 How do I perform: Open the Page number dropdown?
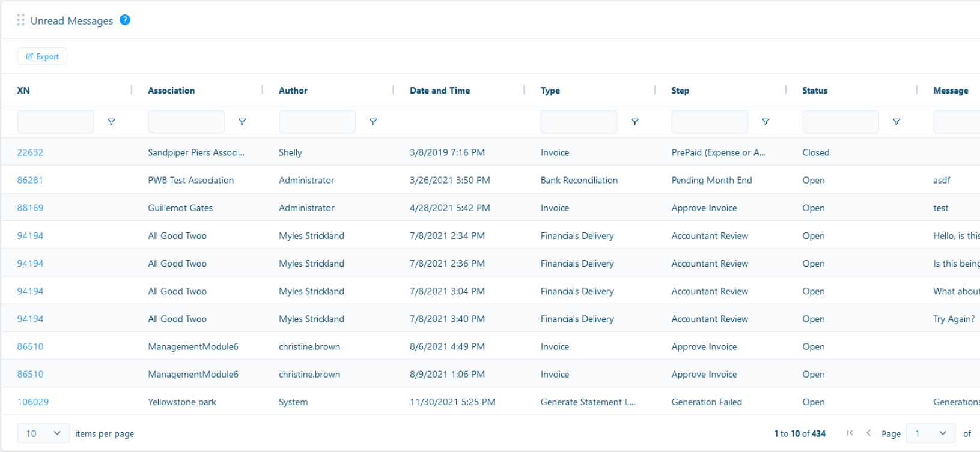(x=931, y=433)
